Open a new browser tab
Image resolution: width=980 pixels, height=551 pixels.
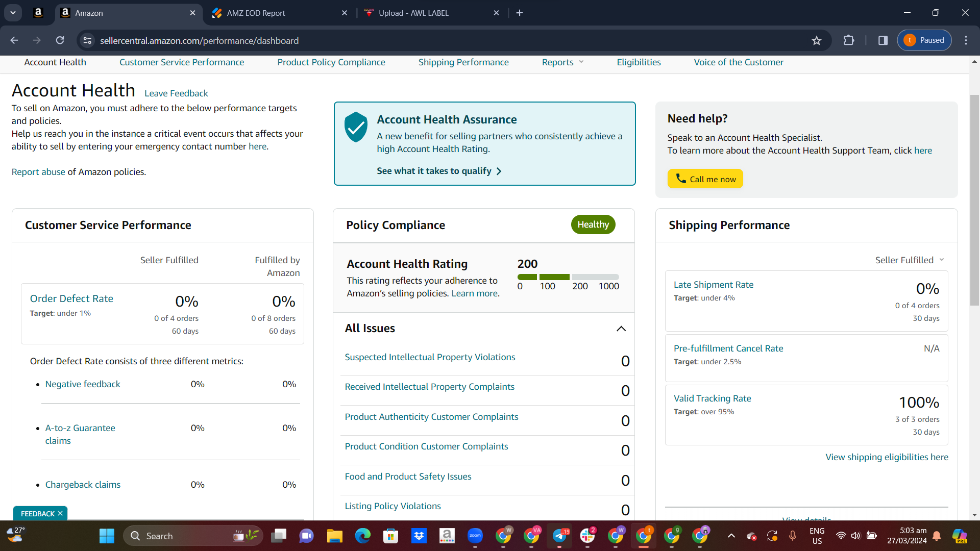click(520, 13)
